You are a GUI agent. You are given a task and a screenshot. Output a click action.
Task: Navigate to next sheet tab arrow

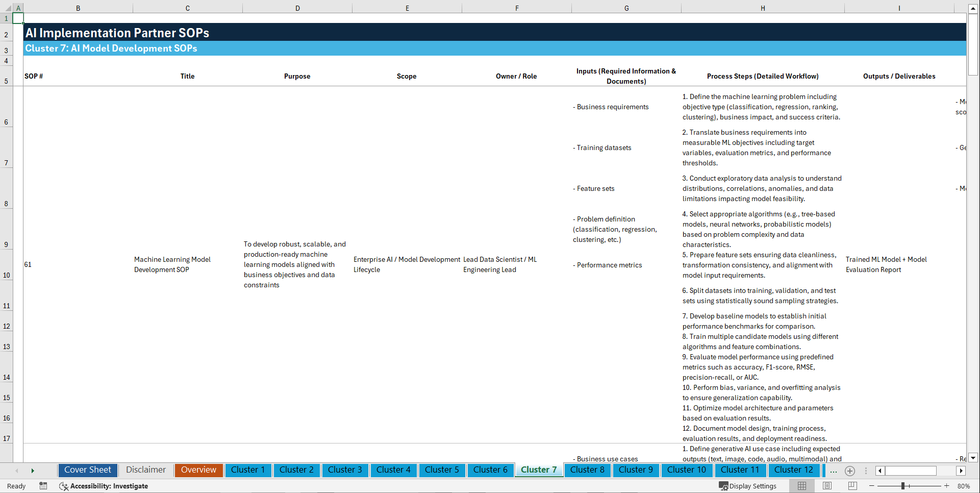pyautogui.click(x=33, y=471)
